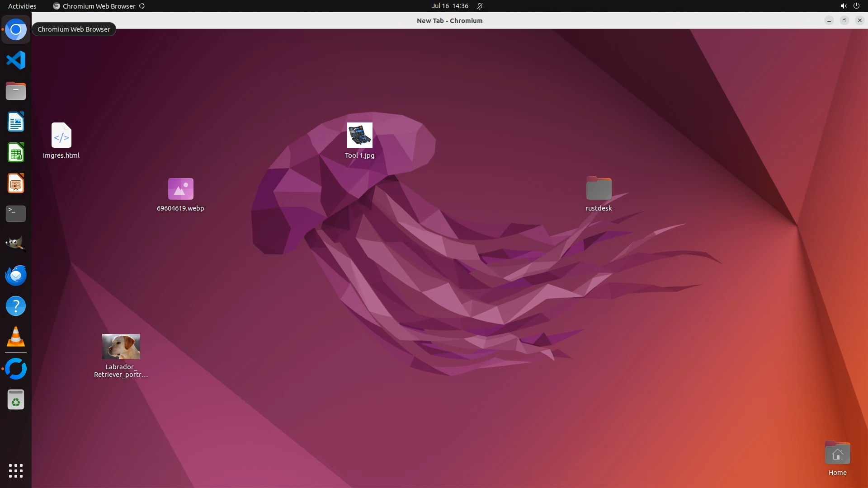Launch LibreOffice Writer from dock

pos(16,122)
